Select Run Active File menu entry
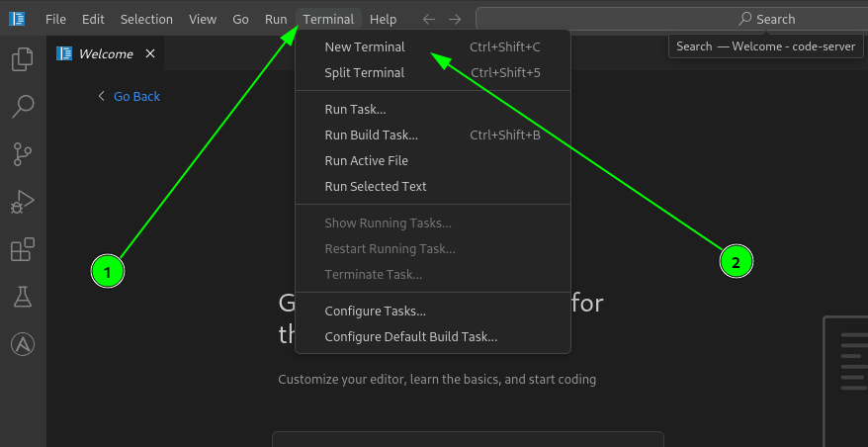 click(433, 160)
